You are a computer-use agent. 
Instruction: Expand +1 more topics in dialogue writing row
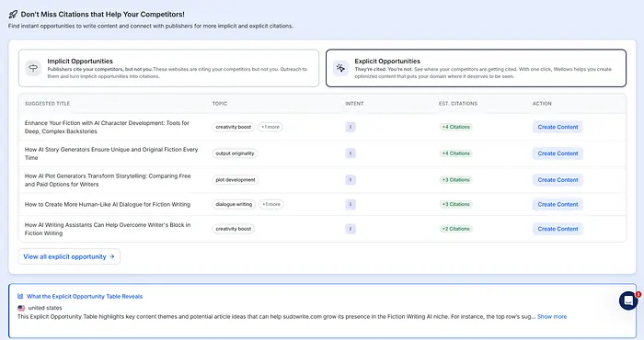(271, 204)
